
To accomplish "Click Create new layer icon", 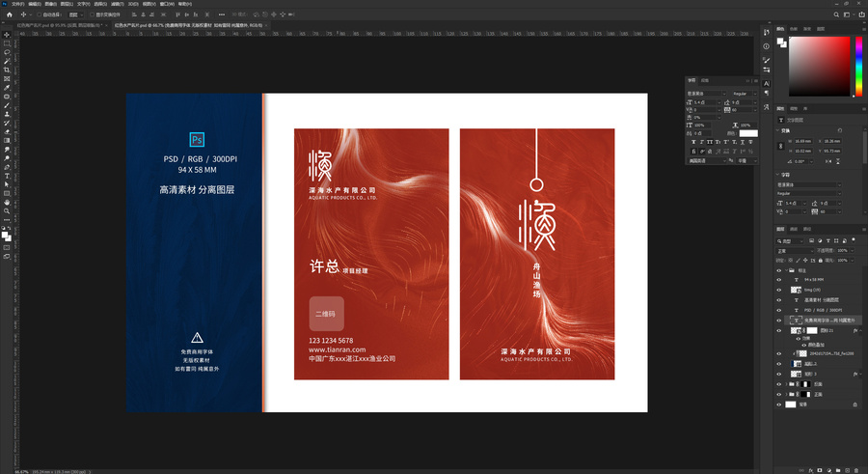I will tap(847, 471).
